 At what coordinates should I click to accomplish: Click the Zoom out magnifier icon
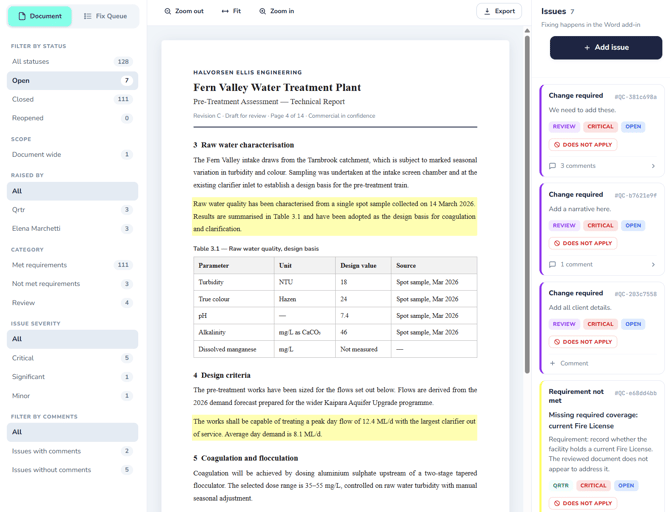tap(168, 11)
